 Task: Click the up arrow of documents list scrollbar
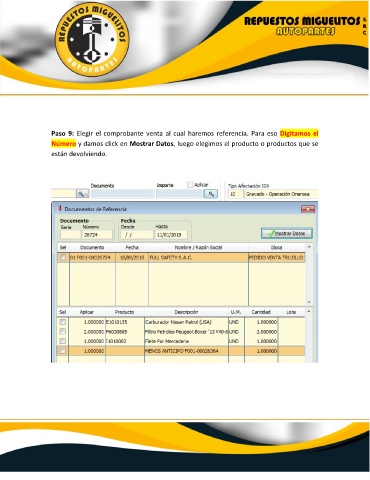click(309, 247)
